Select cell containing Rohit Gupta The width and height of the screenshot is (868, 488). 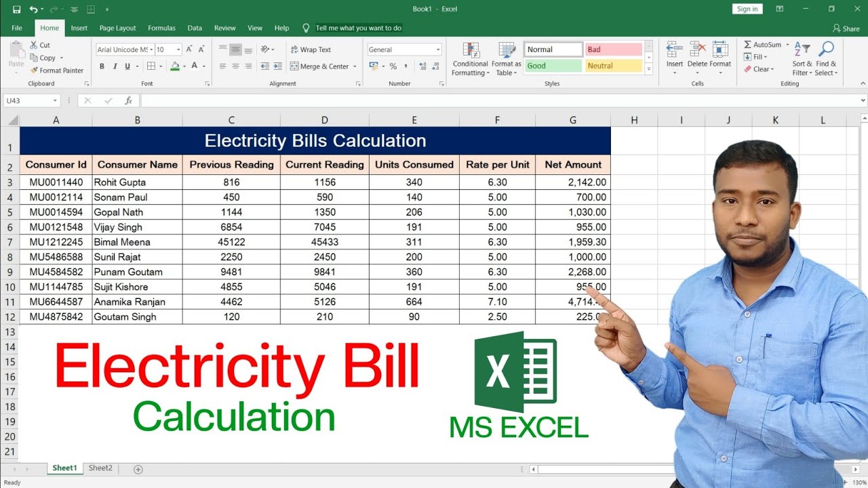137,182
